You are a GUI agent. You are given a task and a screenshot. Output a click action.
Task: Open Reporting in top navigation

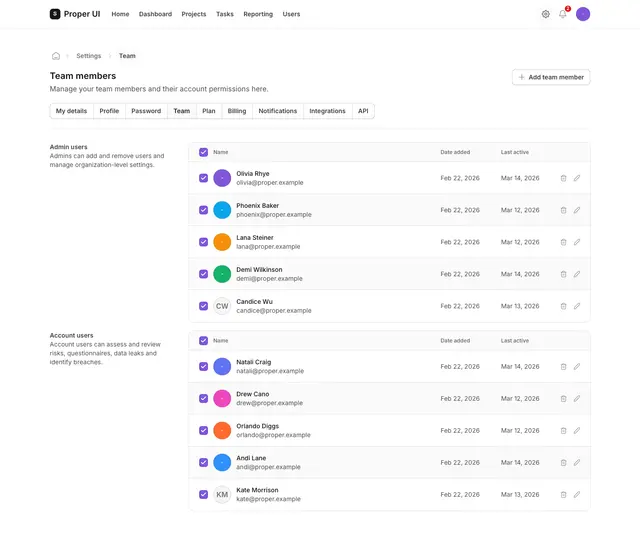pyautogui.click(x=258, y=14)
